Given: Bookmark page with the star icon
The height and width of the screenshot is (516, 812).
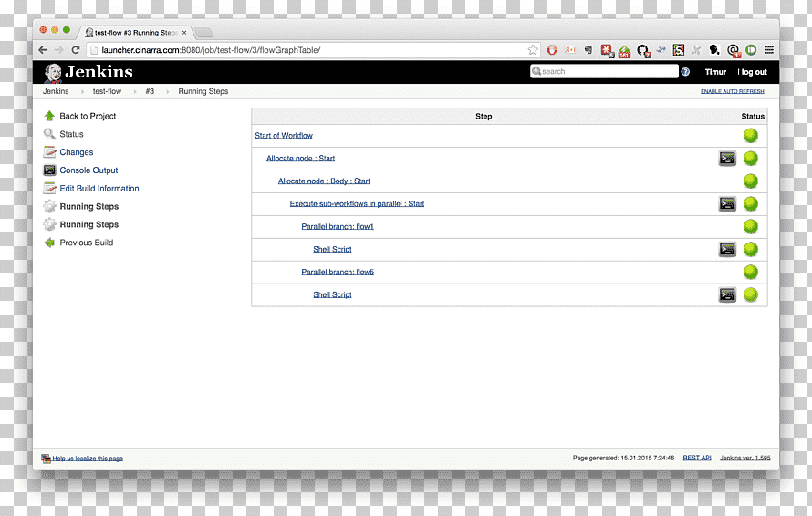Looking at the screenshot, I should click(x=533, y=50).
